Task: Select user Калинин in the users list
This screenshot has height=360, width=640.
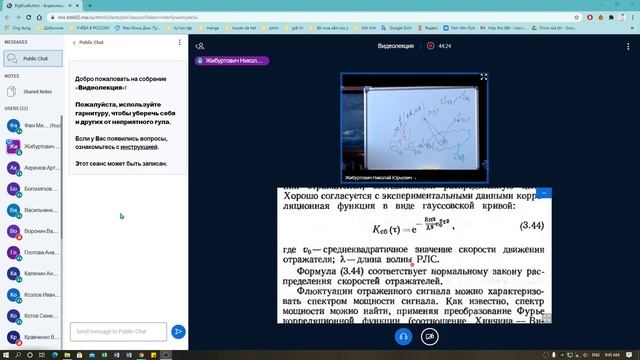Action: click(33, 273)
